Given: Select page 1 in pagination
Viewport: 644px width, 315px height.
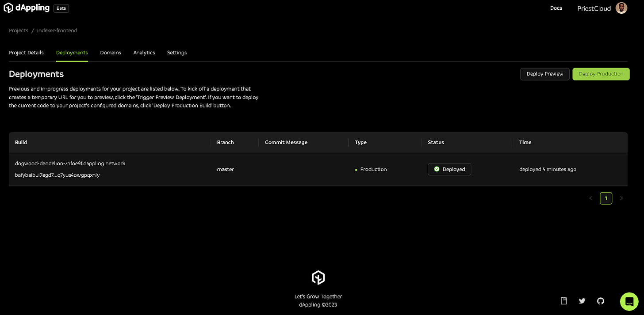Looking at the screenshot, I should click(606, 198).
